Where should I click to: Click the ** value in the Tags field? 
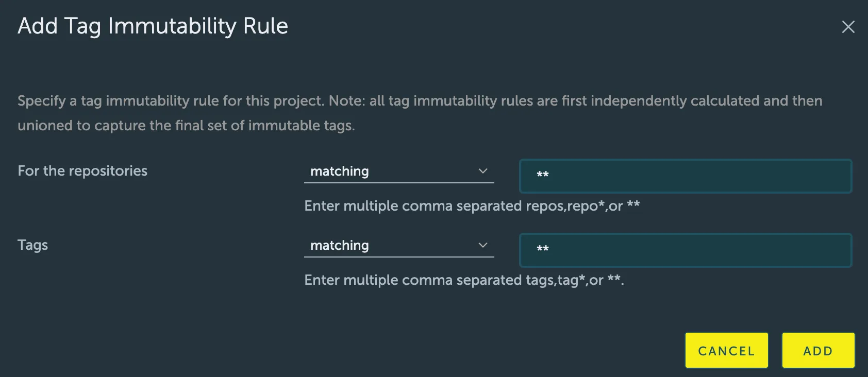(x=543, y=249)
